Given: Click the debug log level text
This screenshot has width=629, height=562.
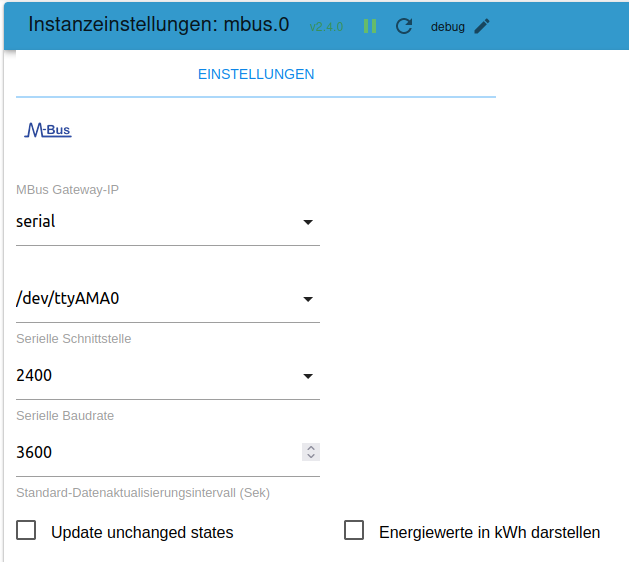Looking at the screenshot, I should [x=448, y=27].
